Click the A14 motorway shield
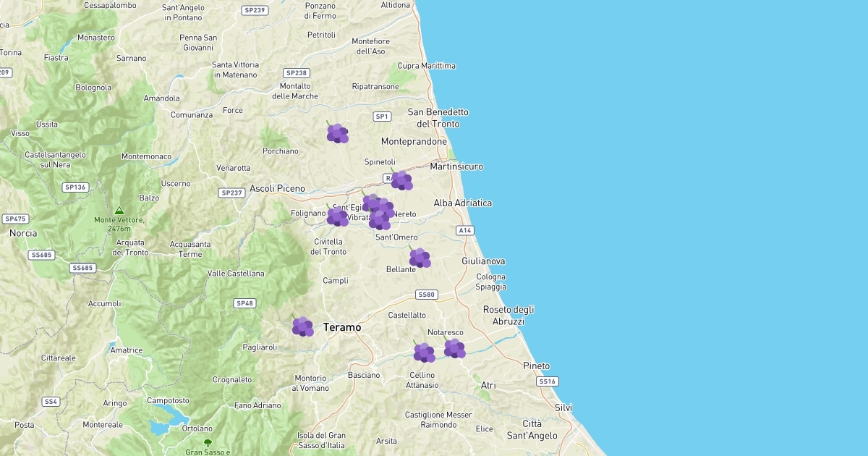 (465, 230)
